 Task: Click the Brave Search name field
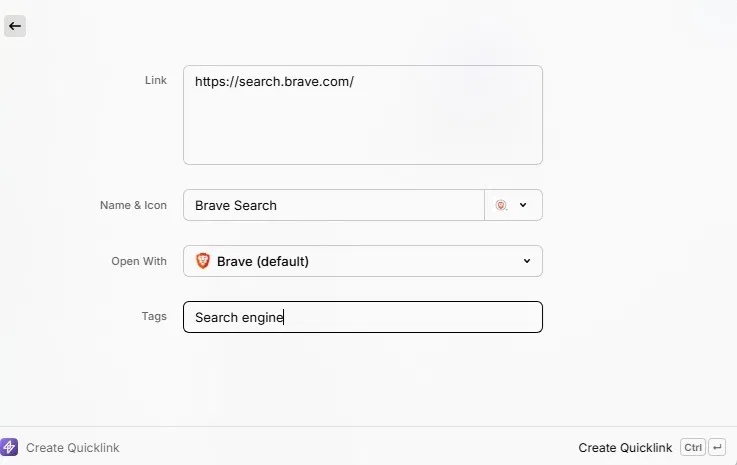click(334, 205)
